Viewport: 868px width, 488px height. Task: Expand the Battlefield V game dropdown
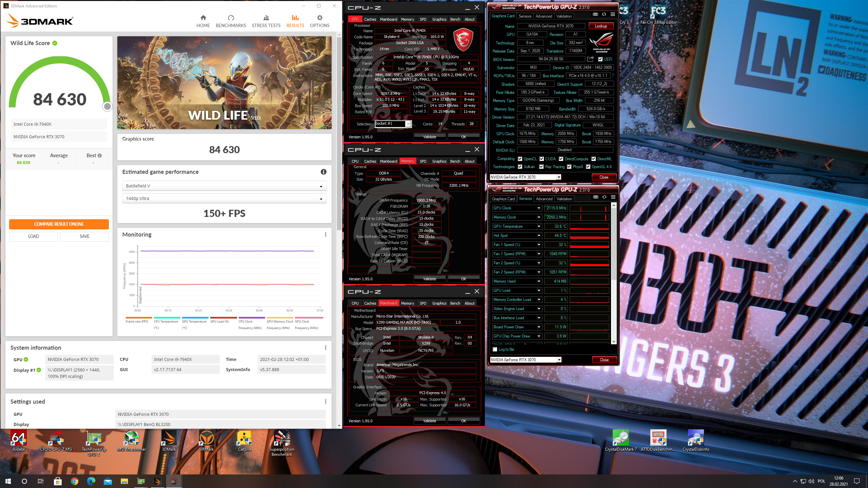click(224, 186)
